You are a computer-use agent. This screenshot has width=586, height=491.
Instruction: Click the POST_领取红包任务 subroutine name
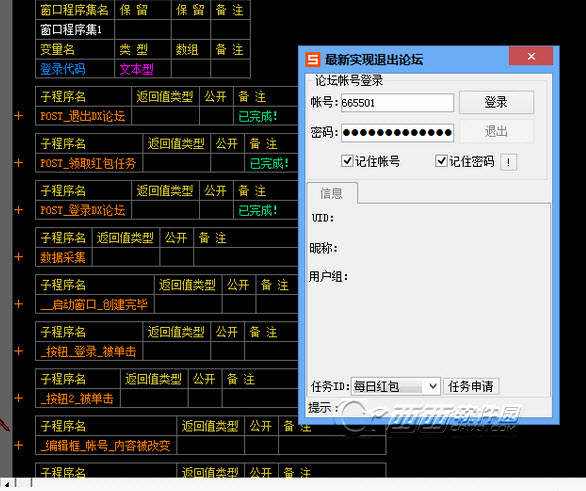pos(88,163)
